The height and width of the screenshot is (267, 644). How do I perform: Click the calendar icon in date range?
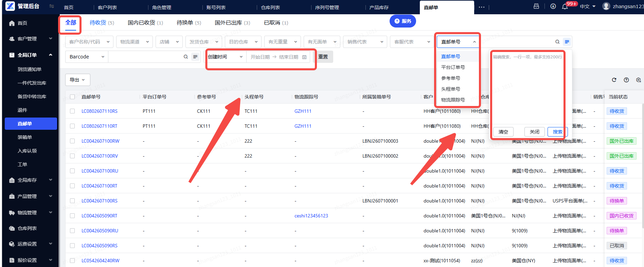point(304,57)
